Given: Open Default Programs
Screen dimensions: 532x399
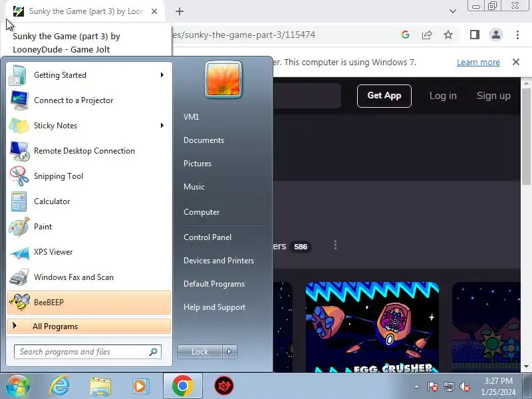Looking at the screenshot, I should 213,284.
